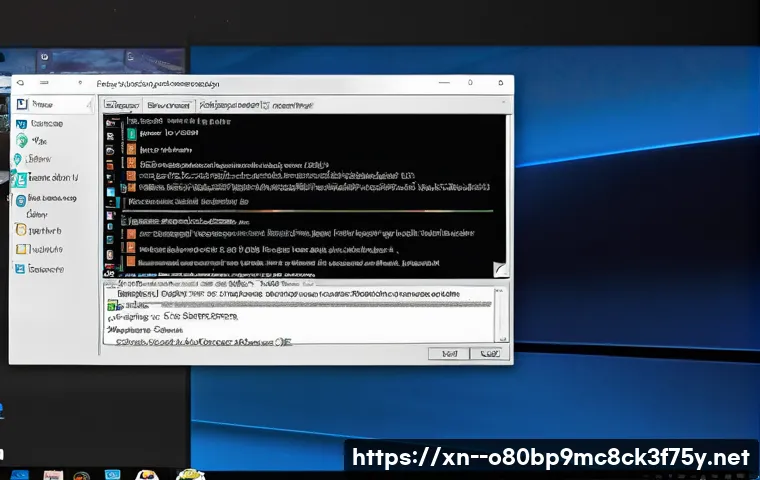The width and height of the screenshot is (760, 480).
Task: Switch to the second tab above the list
Action: 167,104
